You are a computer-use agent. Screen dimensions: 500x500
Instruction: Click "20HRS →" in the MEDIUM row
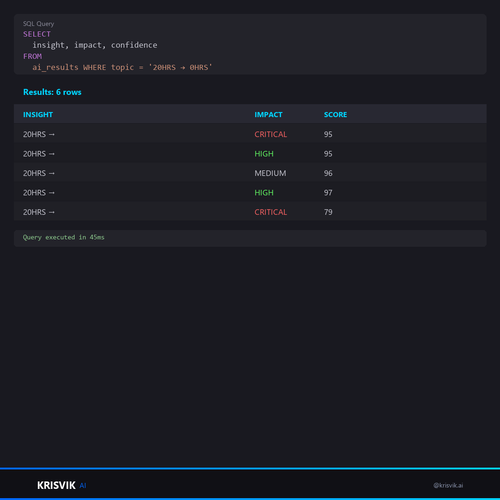(39, 173)
